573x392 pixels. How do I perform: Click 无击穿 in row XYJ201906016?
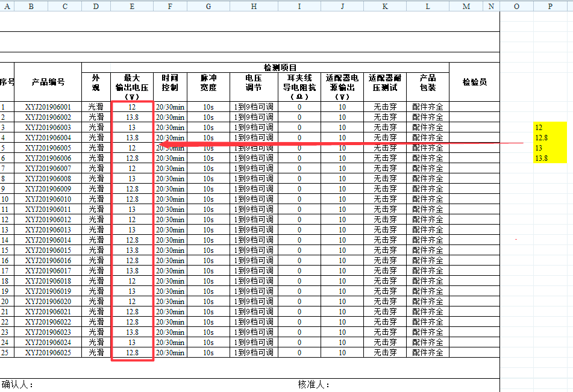coord(385,261)
